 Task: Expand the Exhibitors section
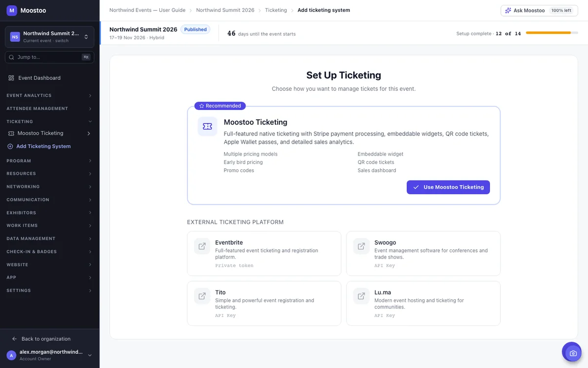tap(49, 213)
